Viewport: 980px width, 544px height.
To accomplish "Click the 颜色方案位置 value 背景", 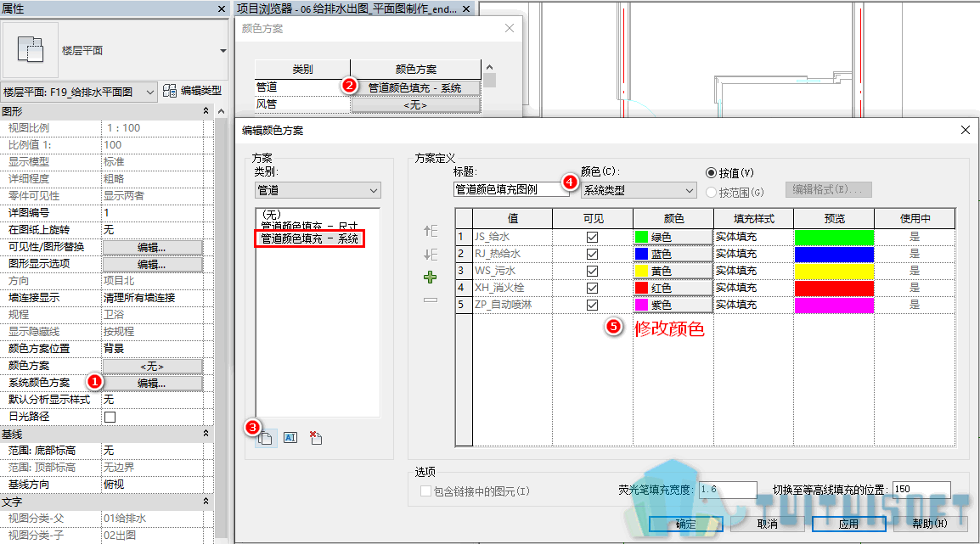I will [153, 349].
